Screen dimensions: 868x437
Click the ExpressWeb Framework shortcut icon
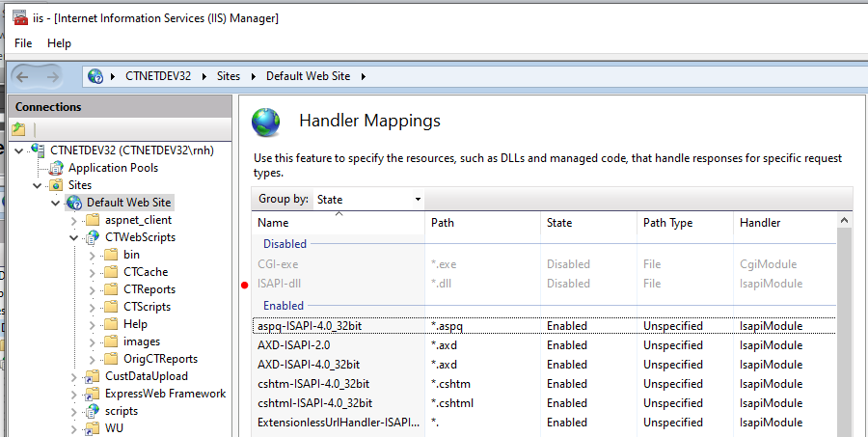coord(93,394)
